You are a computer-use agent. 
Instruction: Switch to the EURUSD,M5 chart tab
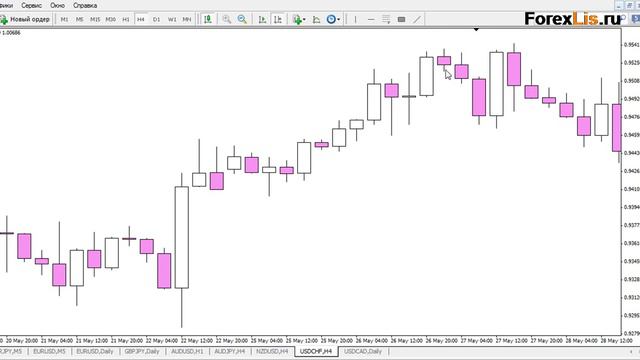click(x=49, y=351)
